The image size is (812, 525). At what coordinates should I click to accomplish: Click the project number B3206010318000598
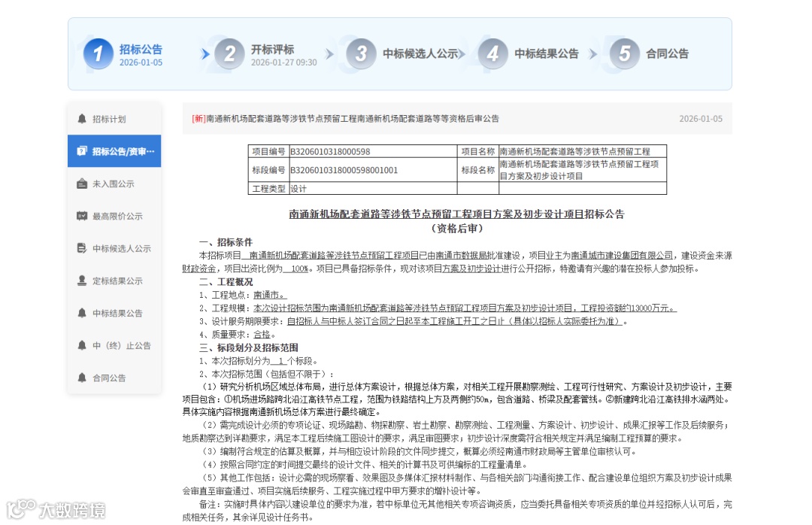click(330, 151)
